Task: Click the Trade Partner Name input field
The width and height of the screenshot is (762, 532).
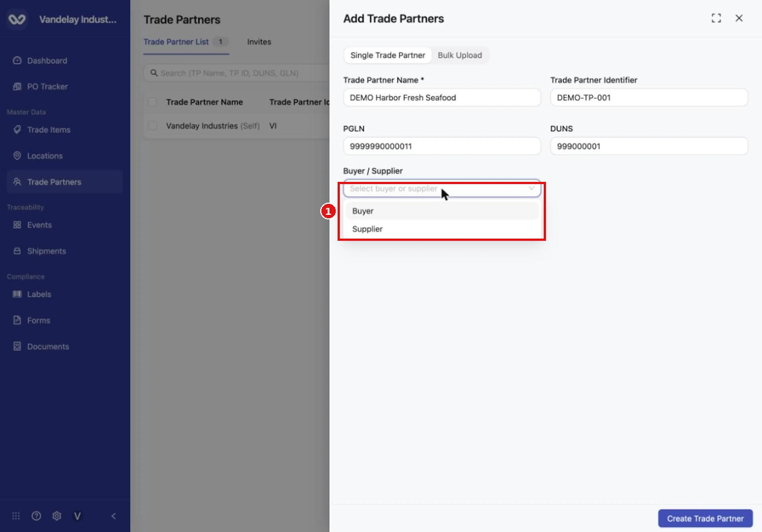Action: (442, 98)
